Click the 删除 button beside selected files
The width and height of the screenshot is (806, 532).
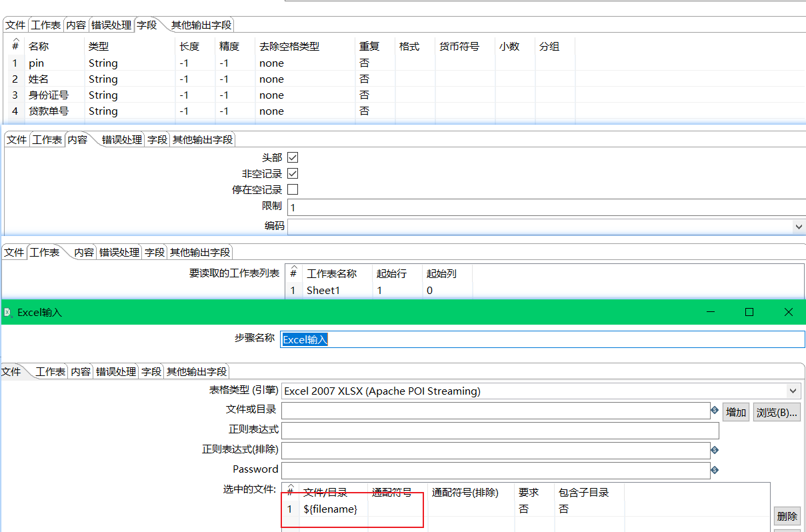[787, 516]
